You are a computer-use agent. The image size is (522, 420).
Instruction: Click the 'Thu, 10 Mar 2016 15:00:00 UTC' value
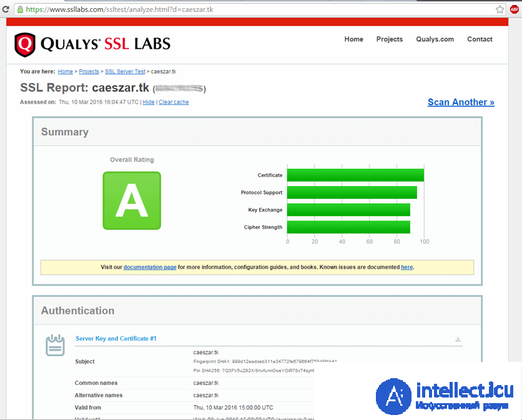[x=233, y=408]
